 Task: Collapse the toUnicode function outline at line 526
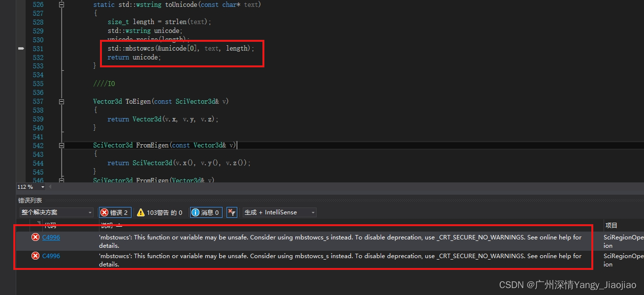click(x=62, y=4)
